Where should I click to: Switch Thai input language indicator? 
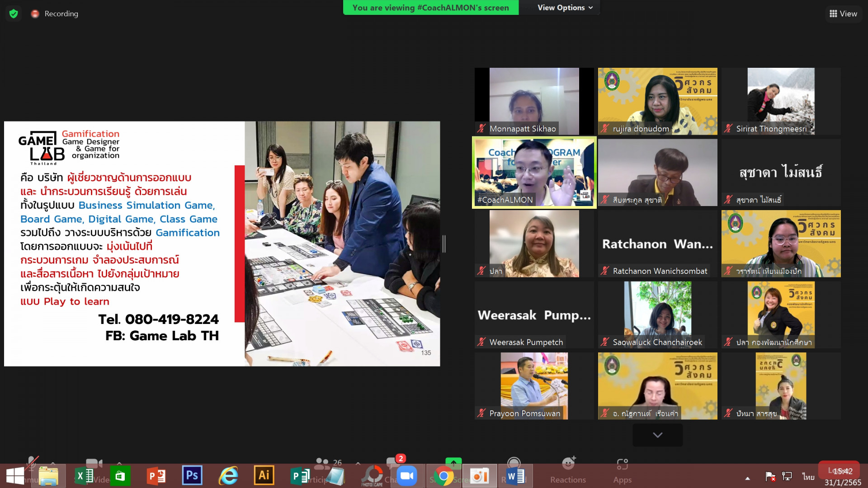tap(808, 477)
